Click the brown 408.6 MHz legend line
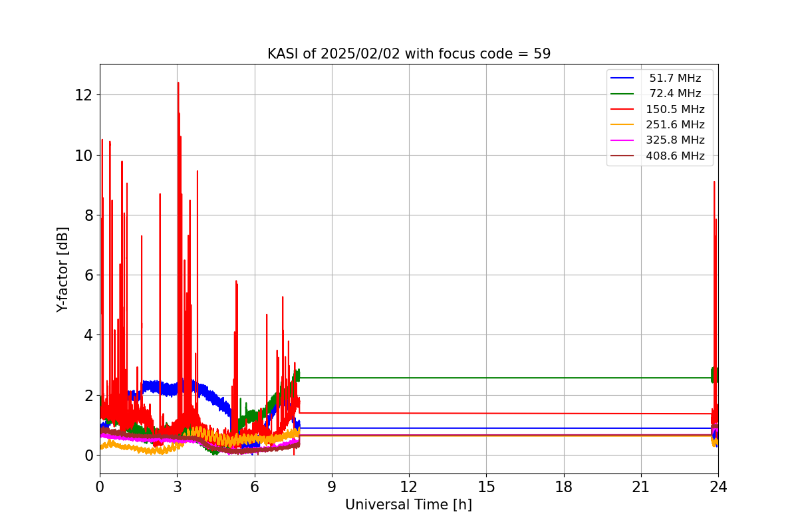The height and width of the screenshot is (532, 798). [622, 156]
